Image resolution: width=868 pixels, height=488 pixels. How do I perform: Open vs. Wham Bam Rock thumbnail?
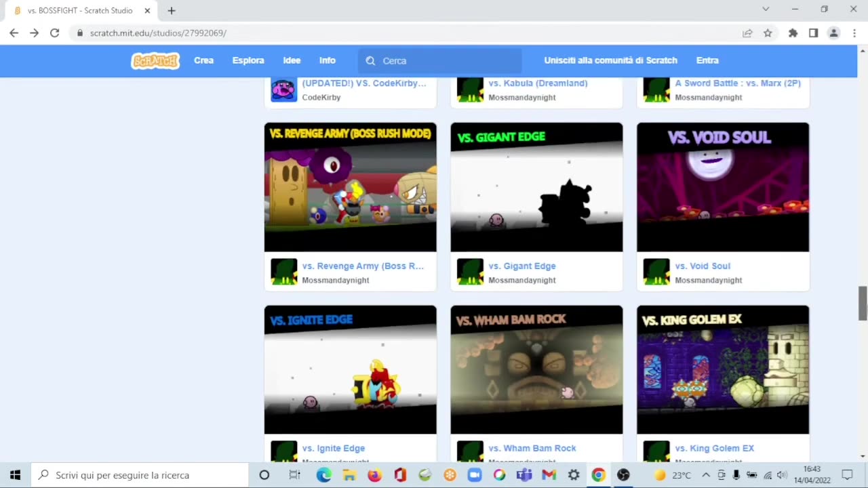[536, 369]
